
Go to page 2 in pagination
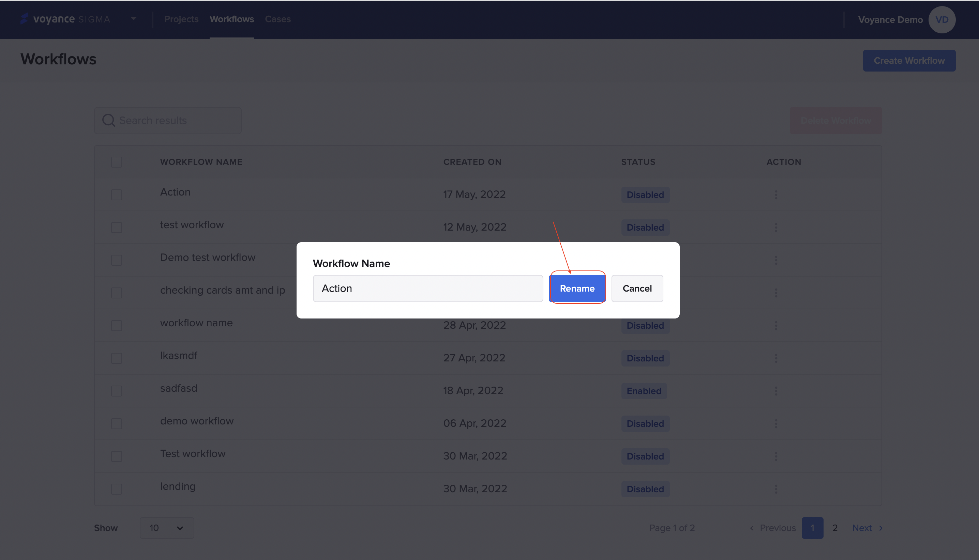click(835, 528)
